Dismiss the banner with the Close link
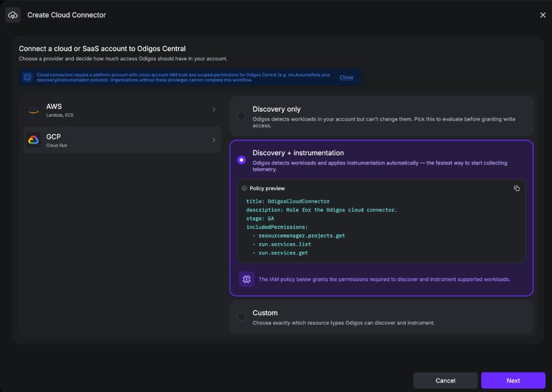Image resolution: width=552 pixels, height=392 pixels. pos(346,77)
